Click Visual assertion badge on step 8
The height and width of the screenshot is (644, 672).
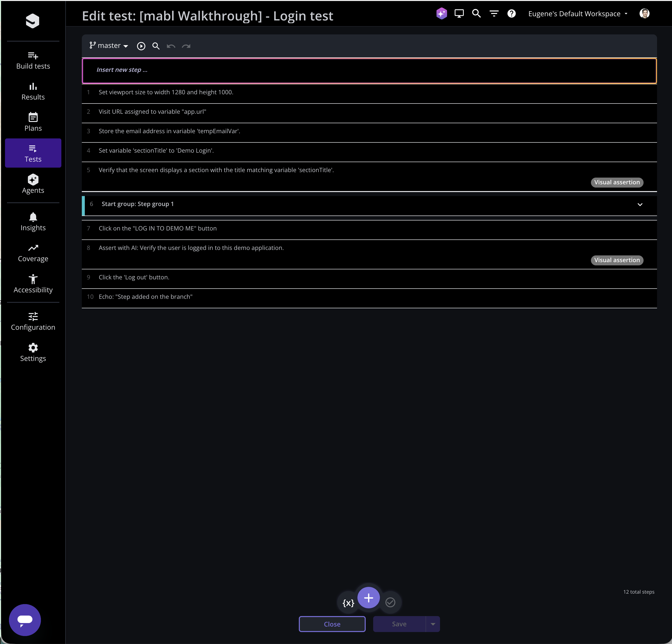(617, 260)
